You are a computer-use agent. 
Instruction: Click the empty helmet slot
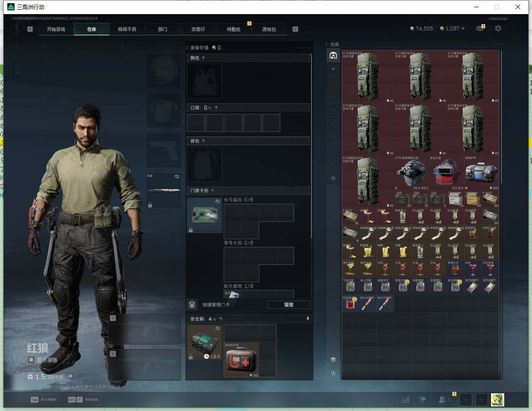click(164, 70)
